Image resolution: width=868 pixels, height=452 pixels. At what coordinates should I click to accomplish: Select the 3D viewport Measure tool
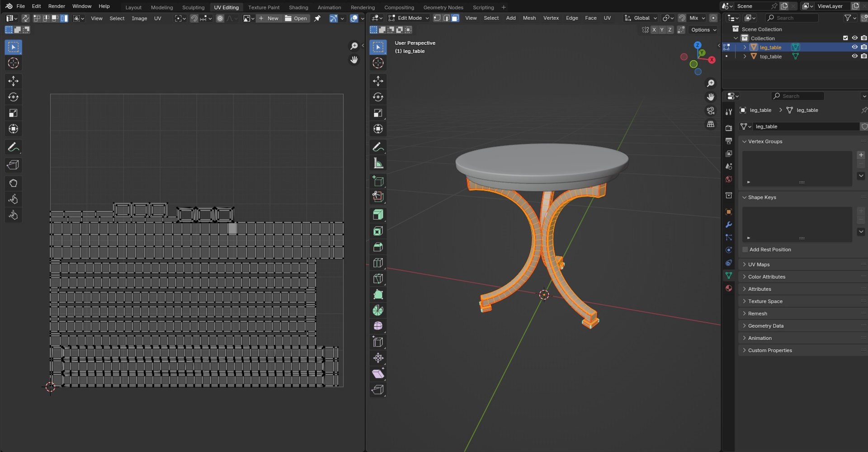click(378, 163)
